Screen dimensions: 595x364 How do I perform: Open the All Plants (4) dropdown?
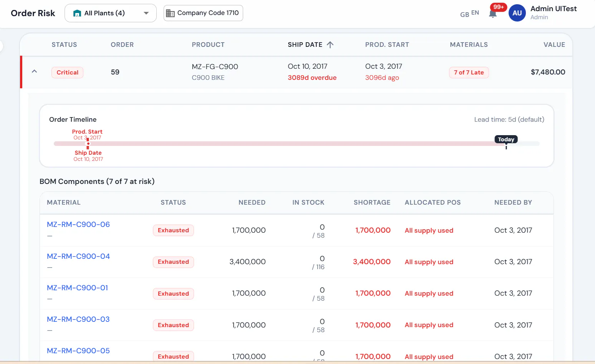pyautogui.click(x=111, y=13)
